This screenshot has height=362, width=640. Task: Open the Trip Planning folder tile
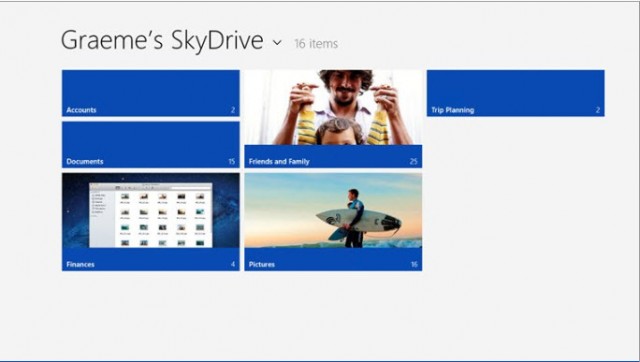tap(516, 93)
